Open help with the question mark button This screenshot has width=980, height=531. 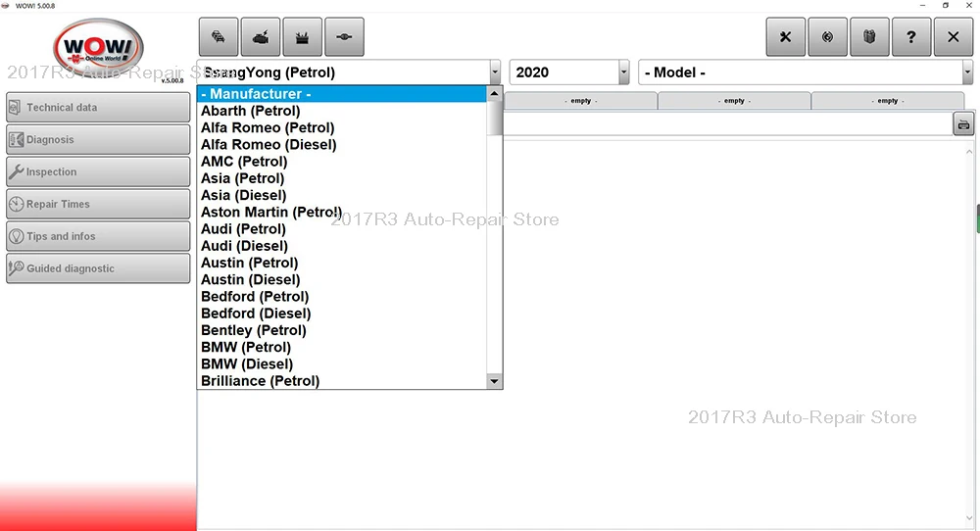pyautogui.click(x=911, y=37)
